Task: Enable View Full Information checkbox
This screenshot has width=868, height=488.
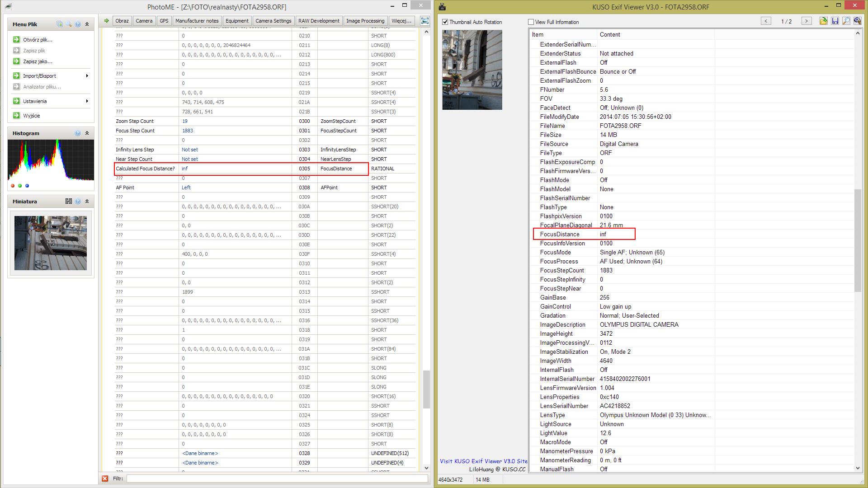Action: (x=531, y=22)
